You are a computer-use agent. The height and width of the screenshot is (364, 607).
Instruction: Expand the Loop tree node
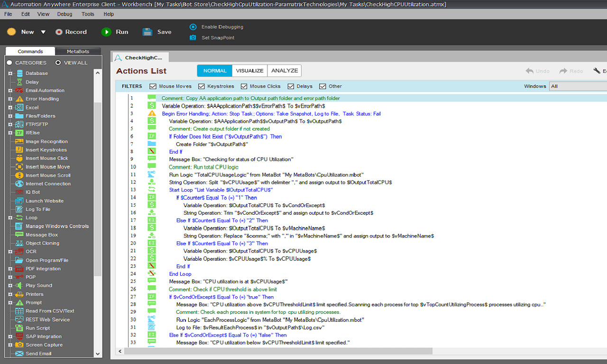click(x=10, y=218)
